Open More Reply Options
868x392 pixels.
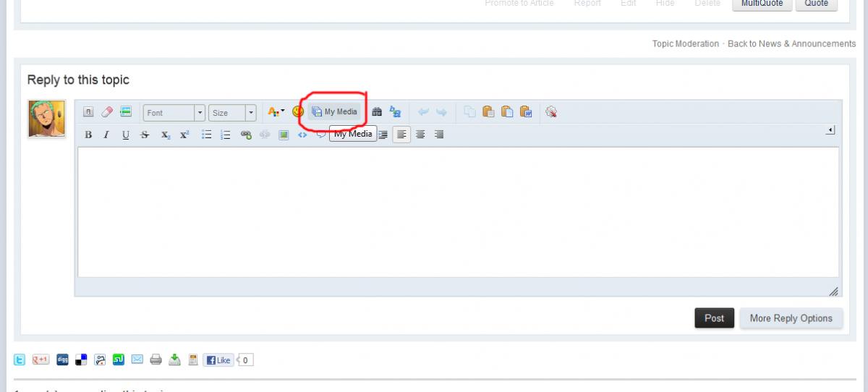[791, 318]
